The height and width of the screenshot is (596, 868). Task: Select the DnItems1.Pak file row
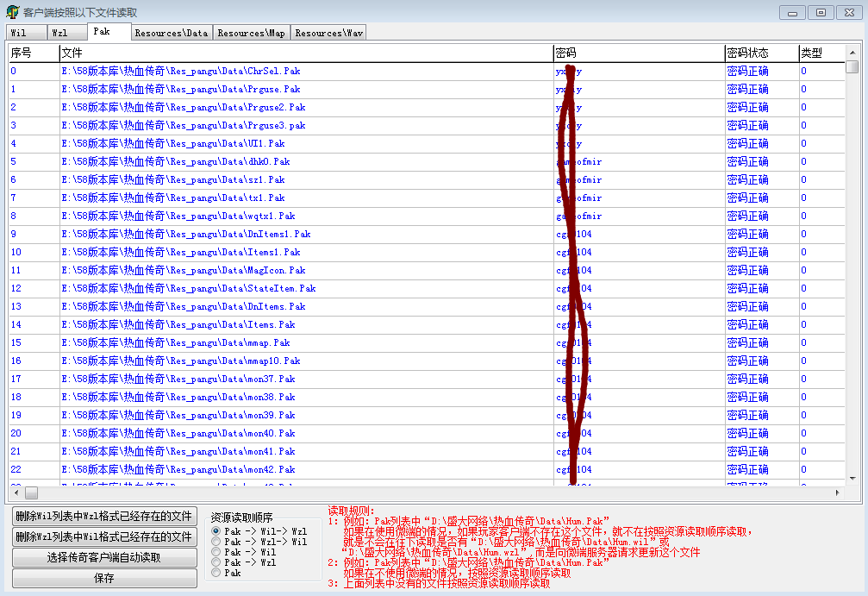pyautogui.click(x=427, y=234)
